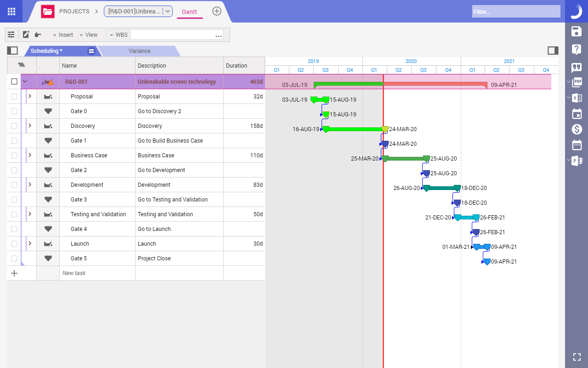Click the Filter input field
The height and width of the screenshot is (368, 588).
click(516, 11)
